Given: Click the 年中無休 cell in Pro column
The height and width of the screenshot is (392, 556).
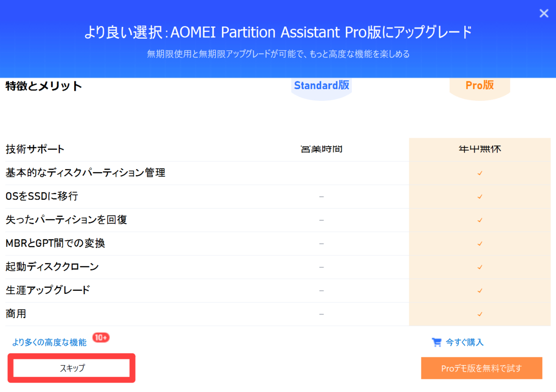Looking at the screenshot, I should 480,149.
